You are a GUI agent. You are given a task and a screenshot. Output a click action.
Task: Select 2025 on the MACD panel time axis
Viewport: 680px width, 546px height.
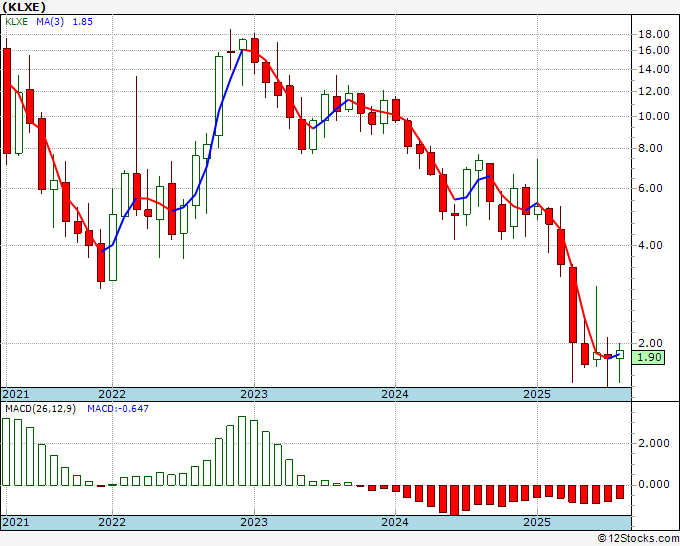tap(537, 522)
